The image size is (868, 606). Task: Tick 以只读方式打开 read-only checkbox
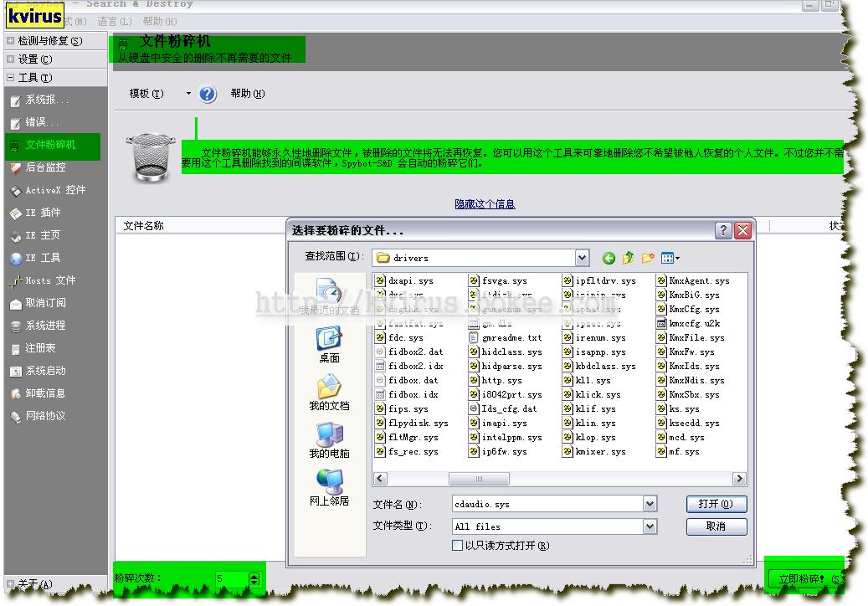(x=457, y=546)
